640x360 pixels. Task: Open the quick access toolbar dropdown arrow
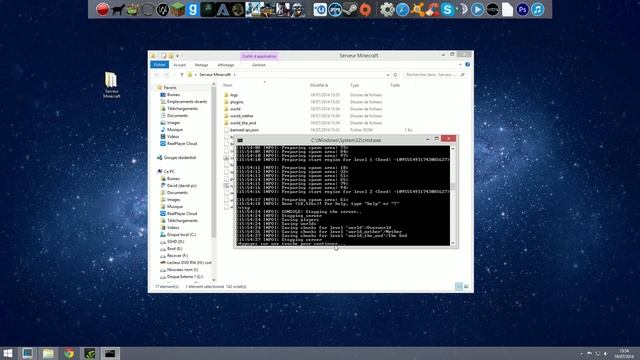click(x=178, y=56)
